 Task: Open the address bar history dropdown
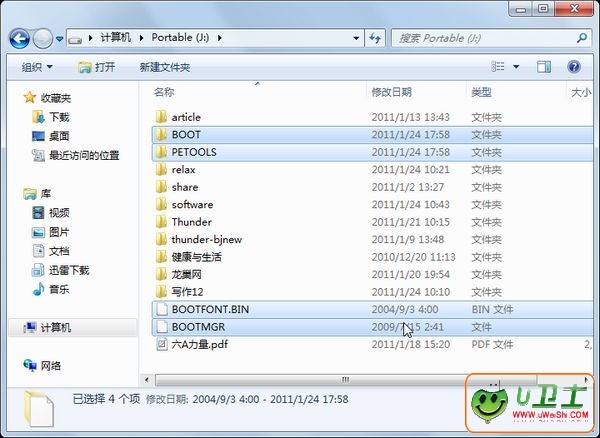pos(356,38)
